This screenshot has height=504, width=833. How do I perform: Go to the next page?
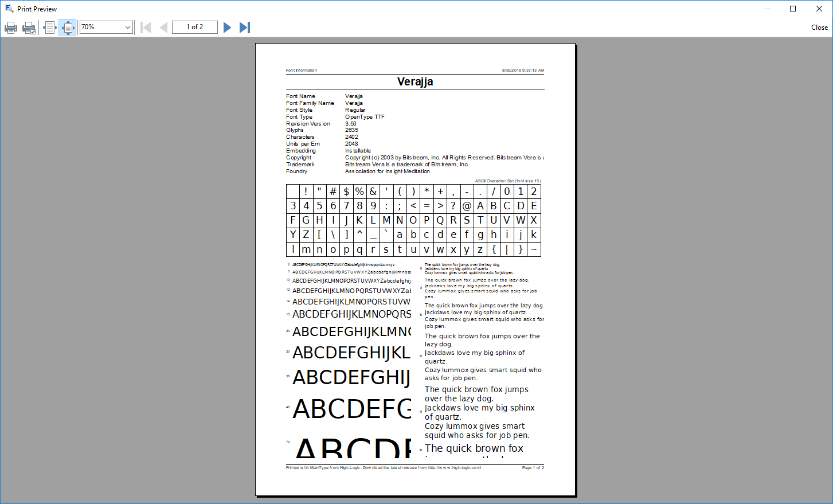click(x=227, y=28)
